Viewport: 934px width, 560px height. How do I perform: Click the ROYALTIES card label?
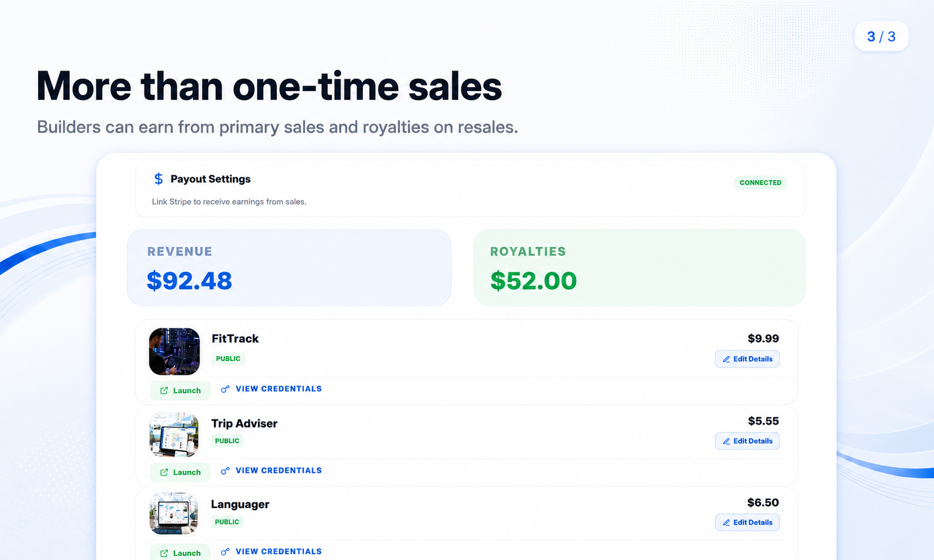click(x=528, y=251)
